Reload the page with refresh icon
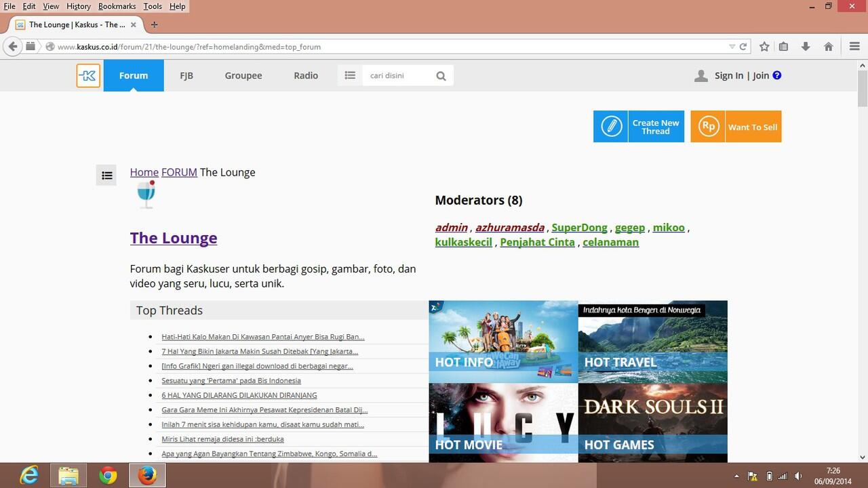 point(743,47)
